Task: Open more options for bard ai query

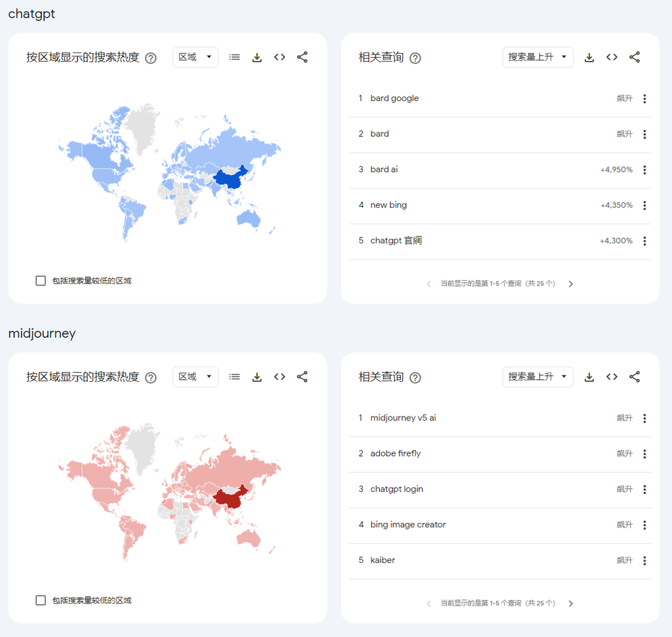Action: click(x=644, y=170)
